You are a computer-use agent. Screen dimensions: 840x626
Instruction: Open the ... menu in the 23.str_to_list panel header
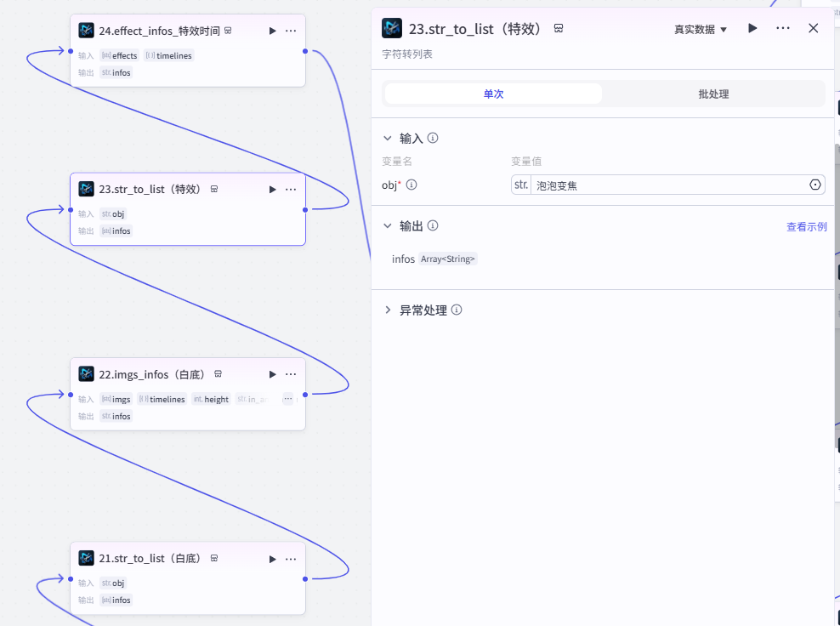[782, 28]
